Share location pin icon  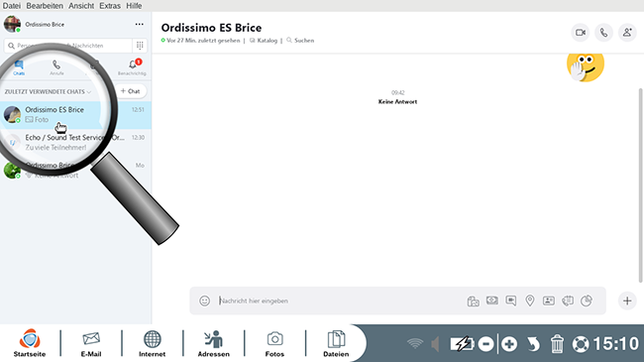pyautogui.click(x=530, y=301)
